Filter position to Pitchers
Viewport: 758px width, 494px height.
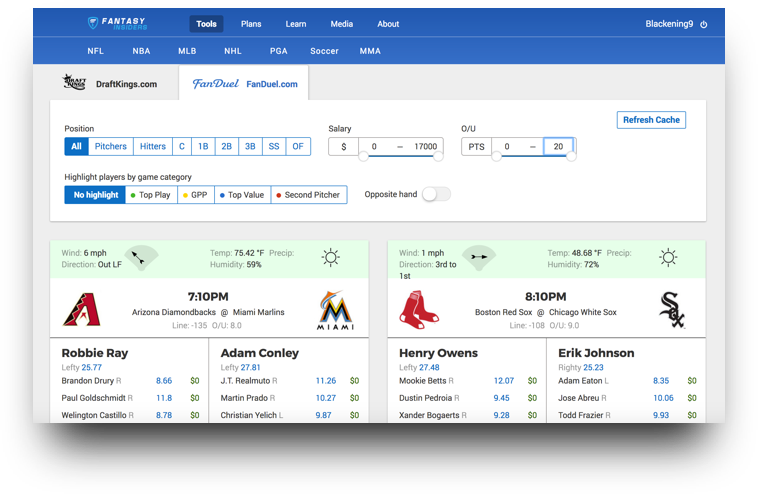pyautogui.click(x=111, y=146)
